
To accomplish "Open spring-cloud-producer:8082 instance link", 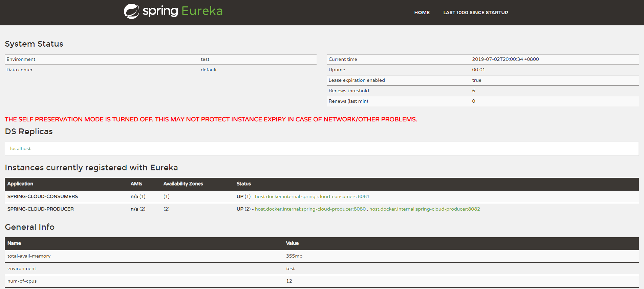I will click(x=425, y=209).
